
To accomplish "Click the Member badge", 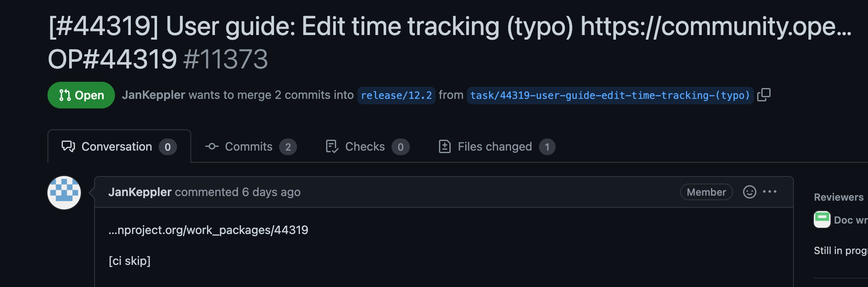I will (x=706, y=192).
